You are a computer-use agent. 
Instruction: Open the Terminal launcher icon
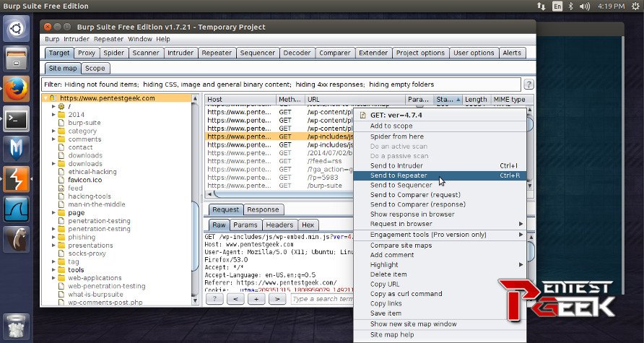pos(16,118)
